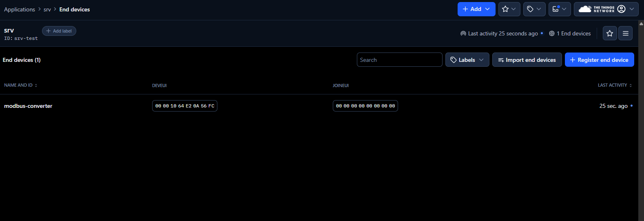Screen dimensions: 644x221
Task: Copy JoinEUI 00 00 00 00 00 00 00 00
Action: [x=365, y=106]
